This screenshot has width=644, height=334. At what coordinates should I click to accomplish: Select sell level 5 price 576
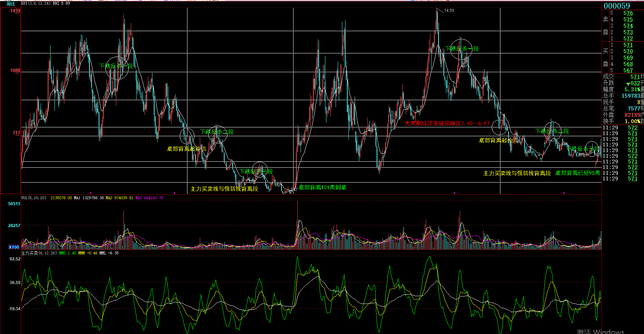(628, 13)
